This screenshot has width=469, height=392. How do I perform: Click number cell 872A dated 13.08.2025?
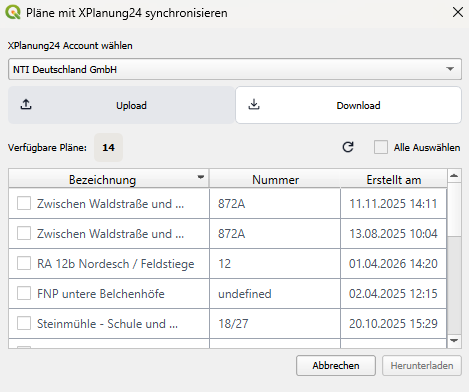click(x=275, y=233)
